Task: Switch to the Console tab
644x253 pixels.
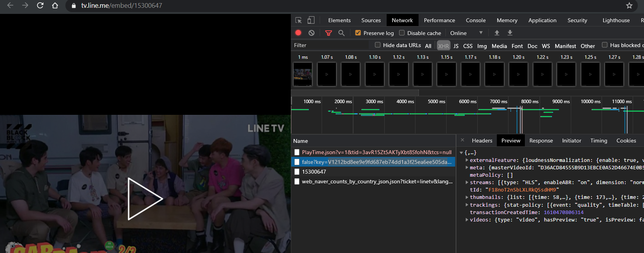Action: [475, 20]
